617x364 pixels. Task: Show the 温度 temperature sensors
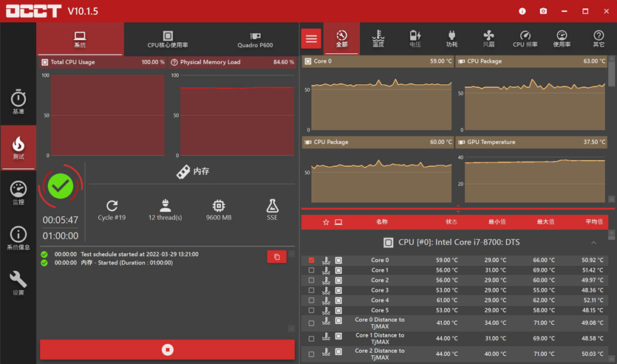[x=378, y=39]
